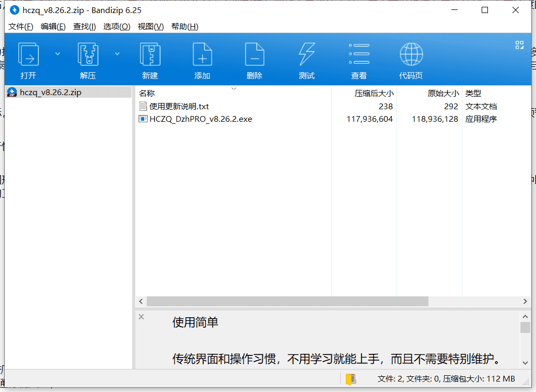Viewport: 536px width, 392px height.
Task: Click the text document icon for 使用更新说明.txt
Action: click(143, 107)
